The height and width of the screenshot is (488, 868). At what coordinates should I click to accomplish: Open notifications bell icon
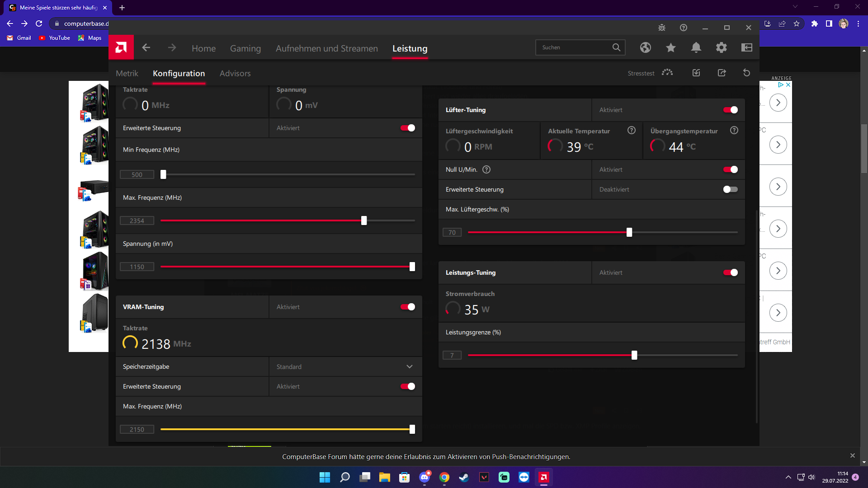(x=696, y=47)
